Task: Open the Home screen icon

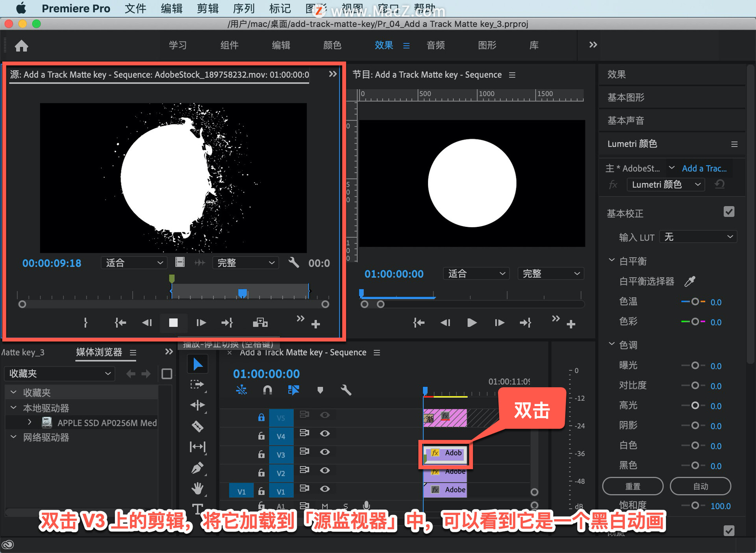Action: 21,46
